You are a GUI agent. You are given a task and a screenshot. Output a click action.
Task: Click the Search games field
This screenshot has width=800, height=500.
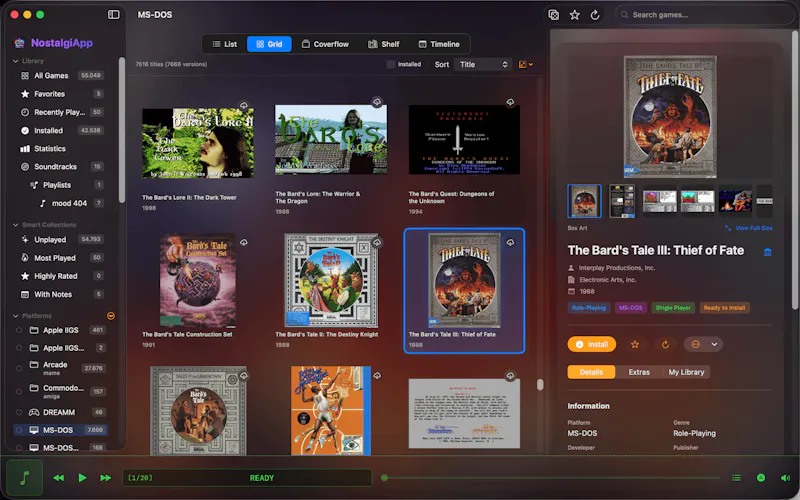pos(704,15)
